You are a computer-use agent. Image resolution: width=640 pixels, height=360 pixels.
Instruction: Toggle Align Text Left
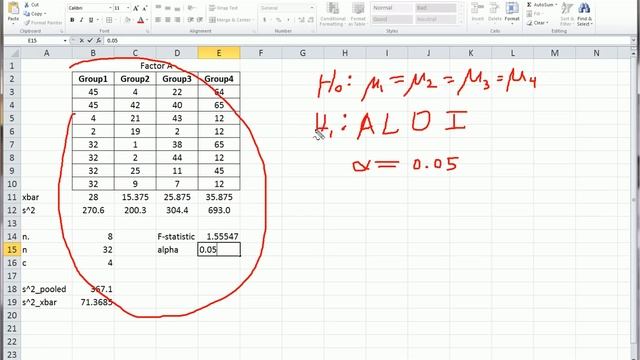158,20
